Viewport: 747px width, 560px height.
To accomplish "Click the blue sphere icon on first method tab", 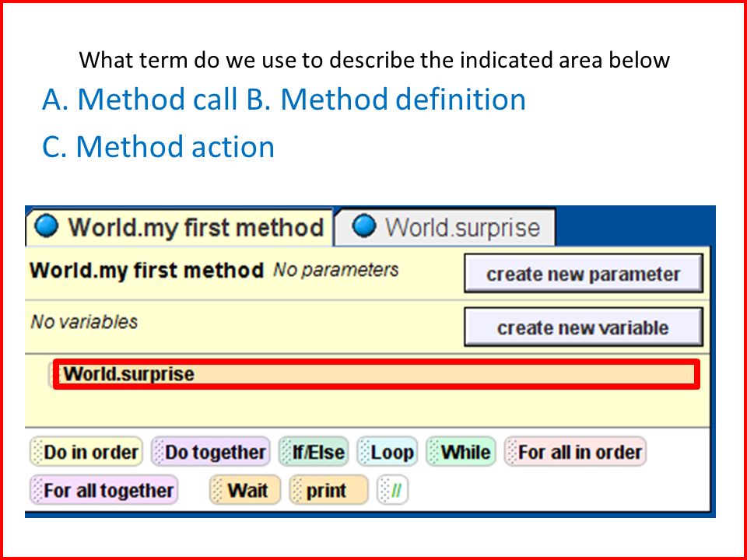I will click(x=47, y=226).
